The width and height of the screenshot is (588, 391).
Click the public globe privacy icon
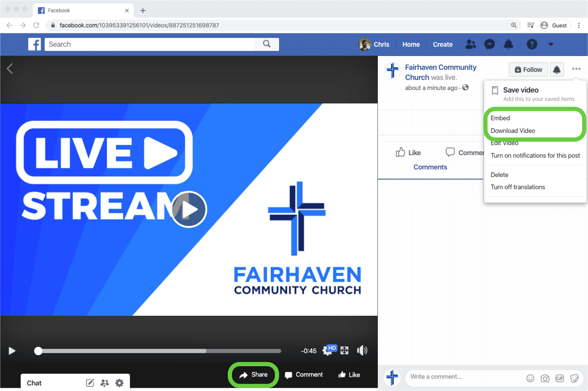coord(465,87)
